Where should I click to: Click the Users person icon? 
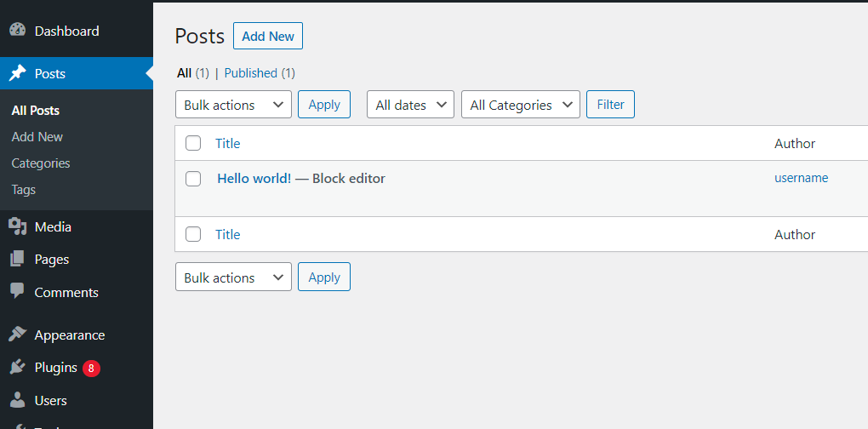tap(18, 400)
